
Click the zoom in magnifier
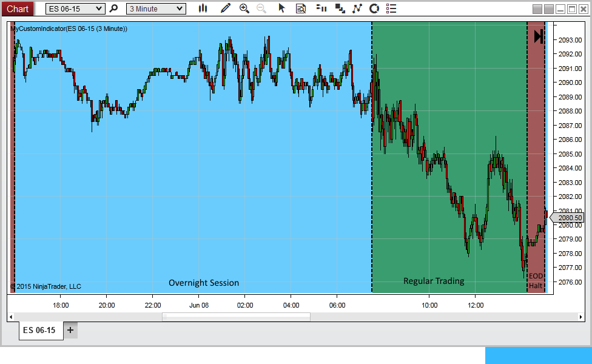point(244,8)
